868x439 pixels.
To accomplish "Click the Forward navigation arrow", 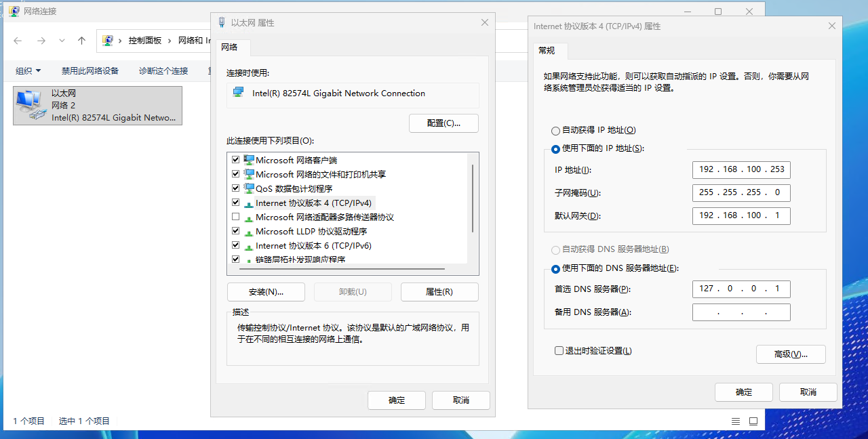I will tap(41, 41).
